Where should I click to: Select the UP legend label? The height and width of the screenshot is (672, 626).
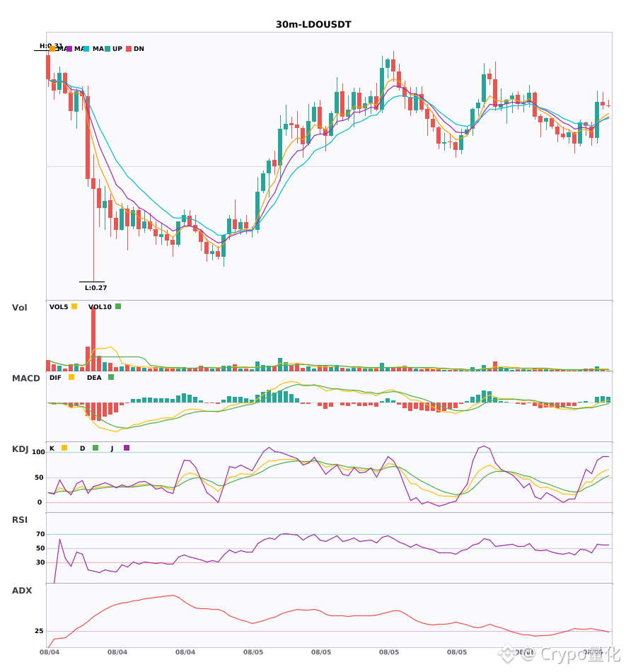tap(117, 49)
